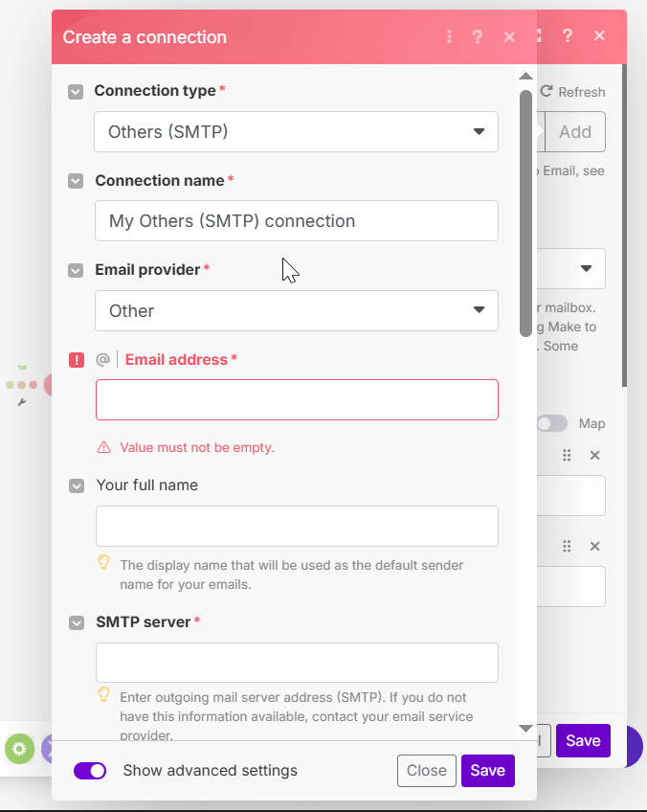
Task: Collapse the Connection type field toggle
Action: pyautogui.click(x=76, y=92)
